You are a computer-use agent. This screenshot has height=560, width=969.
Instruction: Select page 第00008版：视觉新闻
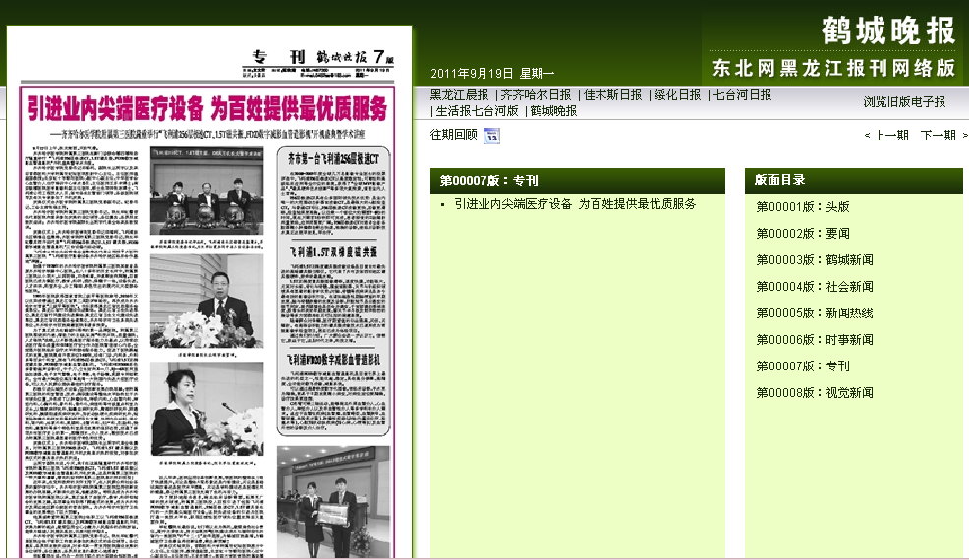[x=815, y=393]
